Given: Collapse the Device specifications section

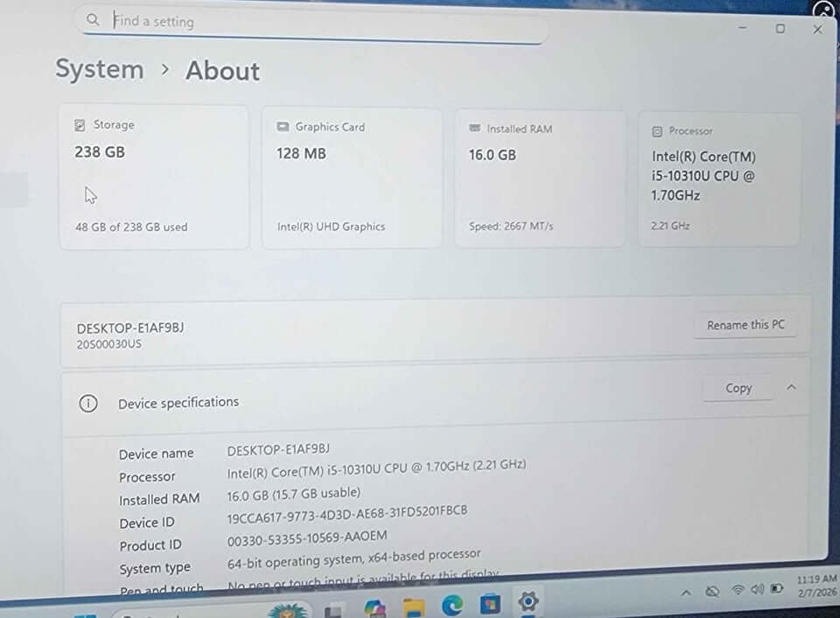Looking at the screenshot, I should (x=791, y=387).
